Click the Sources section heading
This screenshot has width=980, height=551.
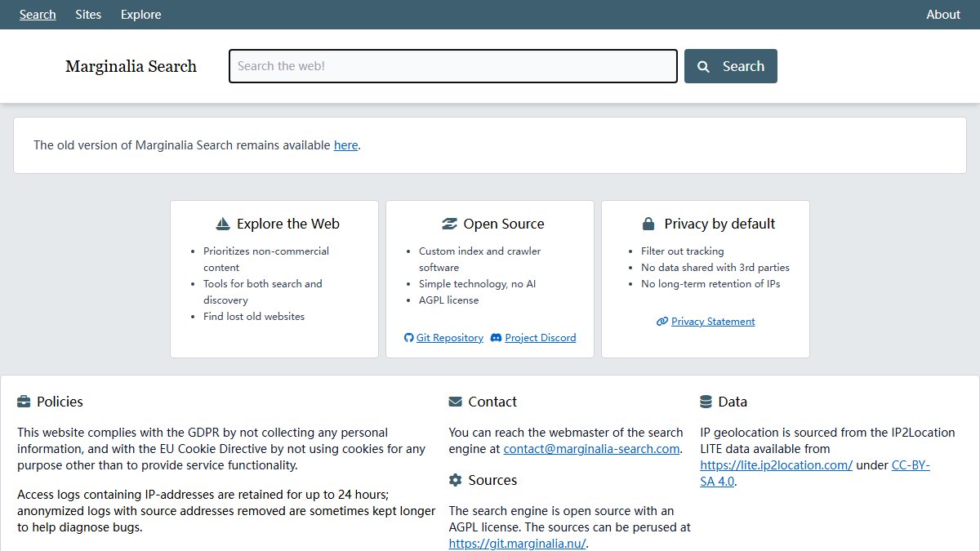click(x=492, y=480)
